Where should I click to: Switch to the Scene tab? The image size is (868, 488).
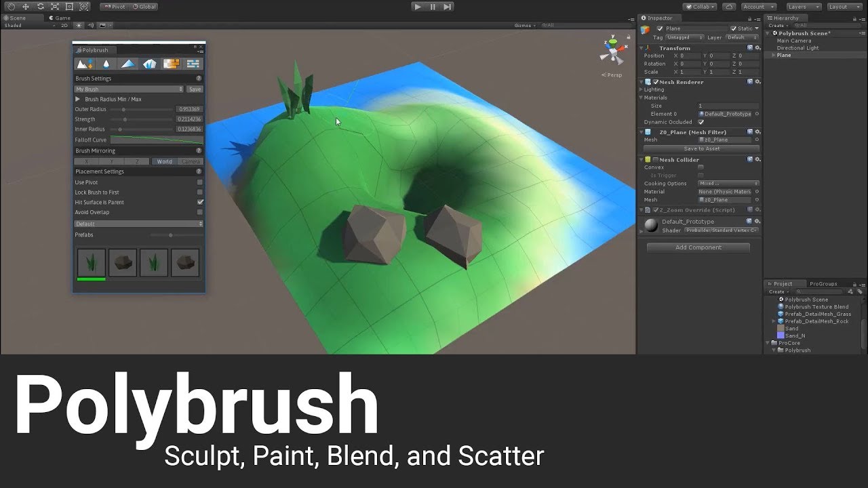[x=22, y=18]
